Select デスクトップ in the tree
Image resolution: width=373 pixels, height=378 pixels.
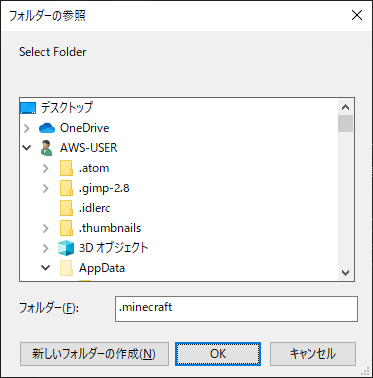(x=67, y=108)
